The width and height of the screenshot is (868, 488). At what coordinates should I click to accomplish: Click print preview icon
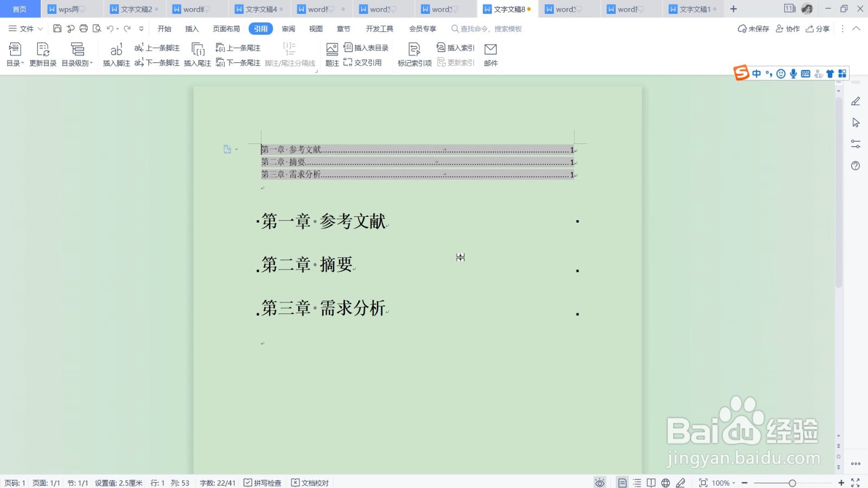(97, 29)
